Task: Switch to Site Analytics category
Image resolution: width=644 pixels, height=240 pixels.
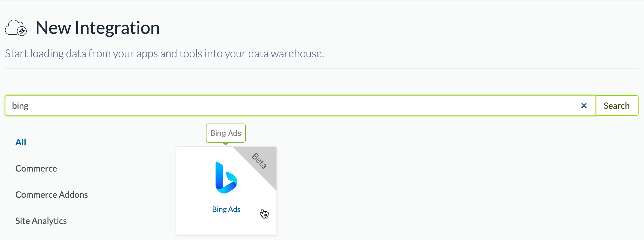Action: pyautogui.click(x=41, y=221)
